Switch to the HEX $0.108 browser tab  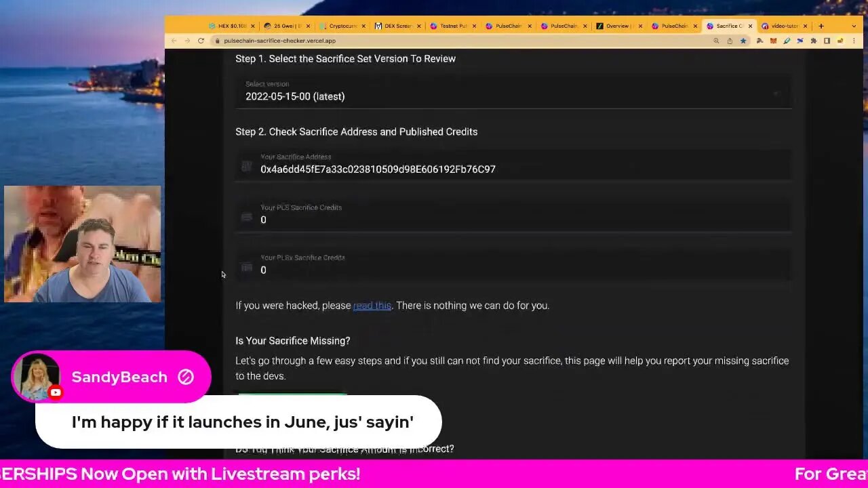click(231, 26)
